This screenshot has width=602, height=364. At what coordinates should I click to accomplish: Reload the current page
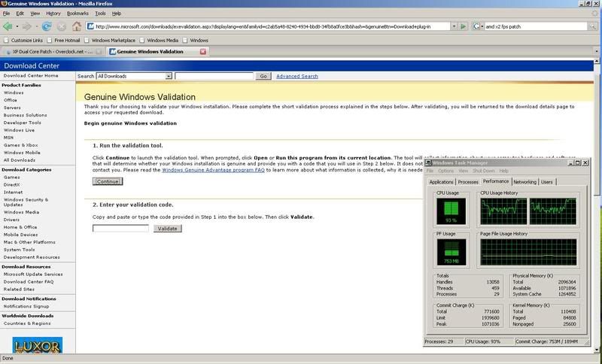[47, 26]
